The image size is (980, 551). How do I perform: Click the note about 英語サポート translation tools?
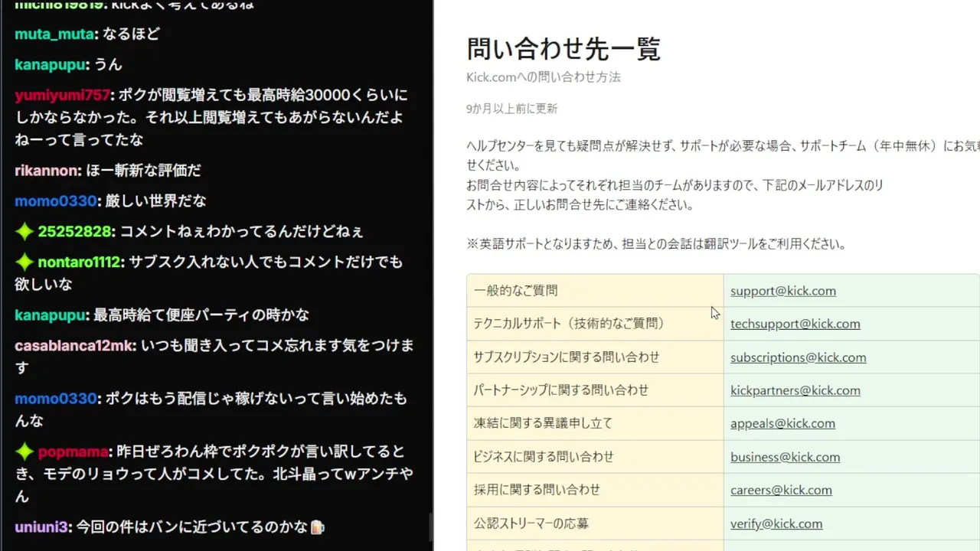point(656,245)
